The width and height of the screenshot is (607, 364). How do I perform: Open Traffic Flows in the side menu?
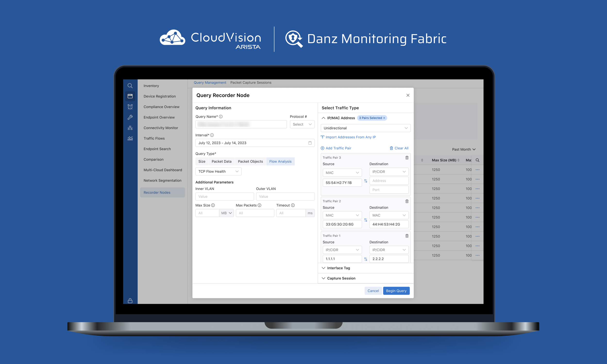coord(154,138)
